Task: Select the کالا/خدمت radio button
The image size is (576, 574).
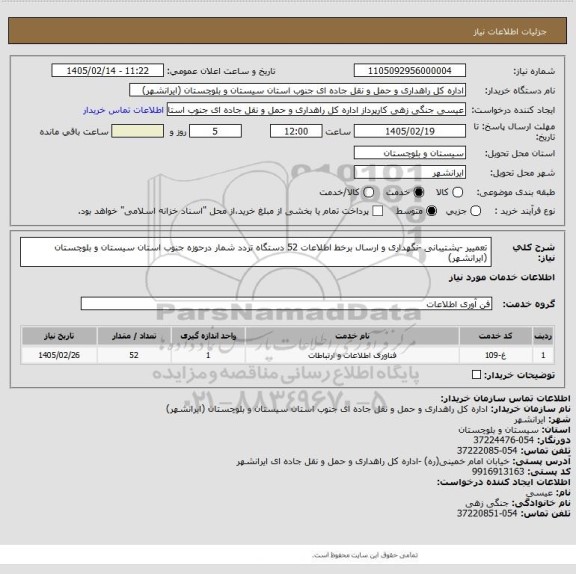Action: click(x=368, y=192)
